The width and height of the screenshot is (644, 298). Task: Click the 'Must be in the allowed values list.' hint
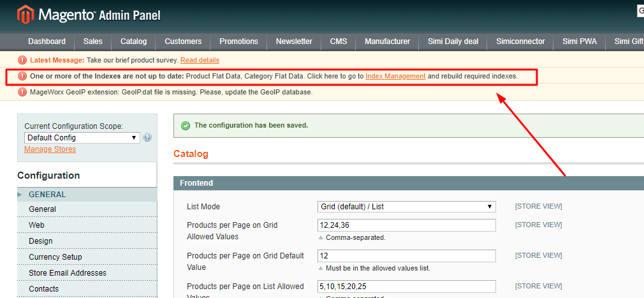(x=377, y=269)
